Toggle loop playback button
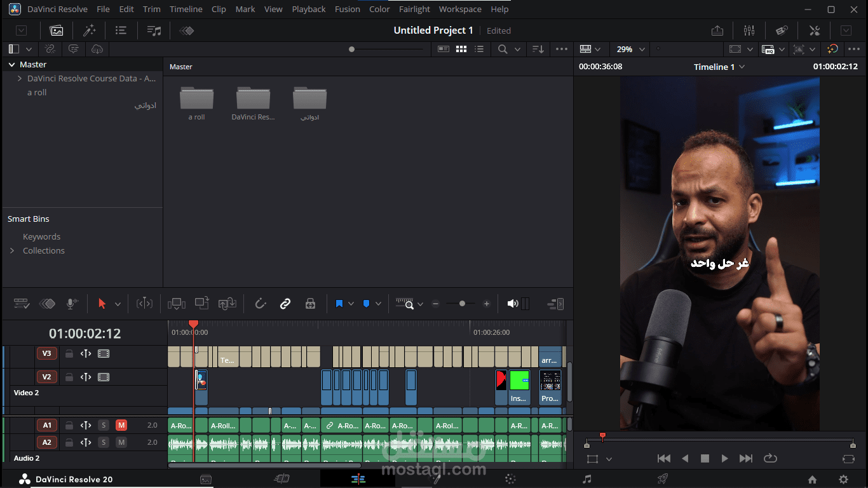Screen dimensions: 868x488 pyautogui.click(x=770, y=458)
